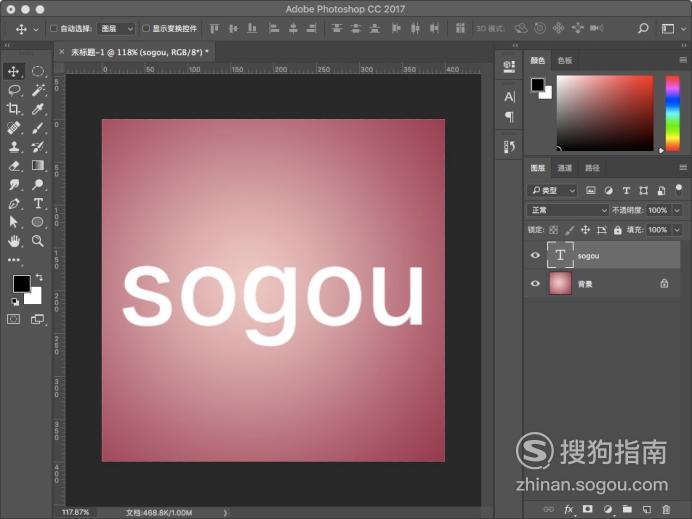Open the layer filter type dropdown
The width and height of the screenshot is (692, 519).
553,190
